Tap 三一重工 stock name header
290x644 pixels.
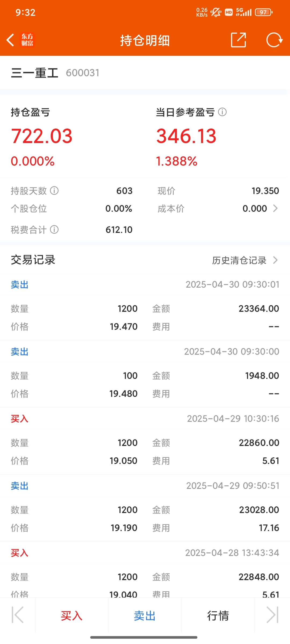35,73
